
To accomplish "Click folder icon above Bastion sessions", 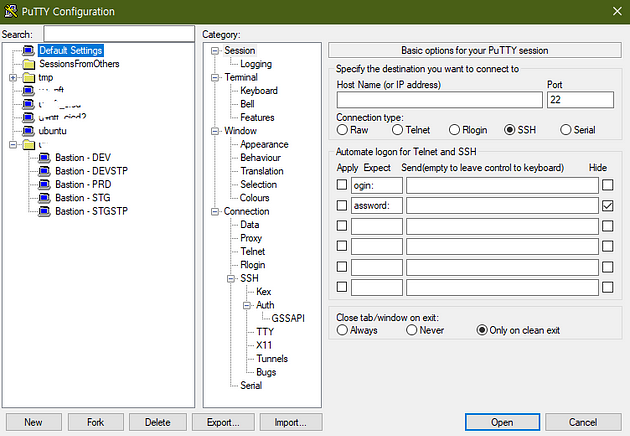I will pyautogui.click(x=29, y=144).
